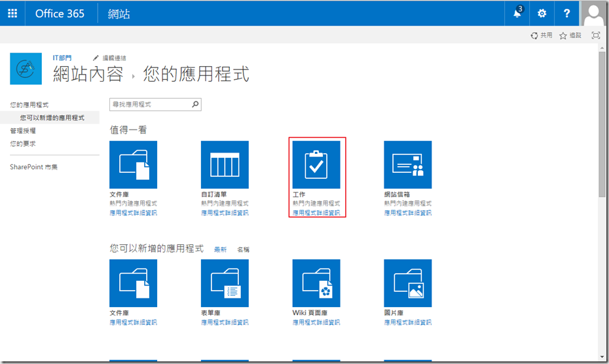The width and height of the screenshot is (609, 364).
Task: Open 應用程式詳細資訊 link under 表單庫
Action: tap(225, 322)
